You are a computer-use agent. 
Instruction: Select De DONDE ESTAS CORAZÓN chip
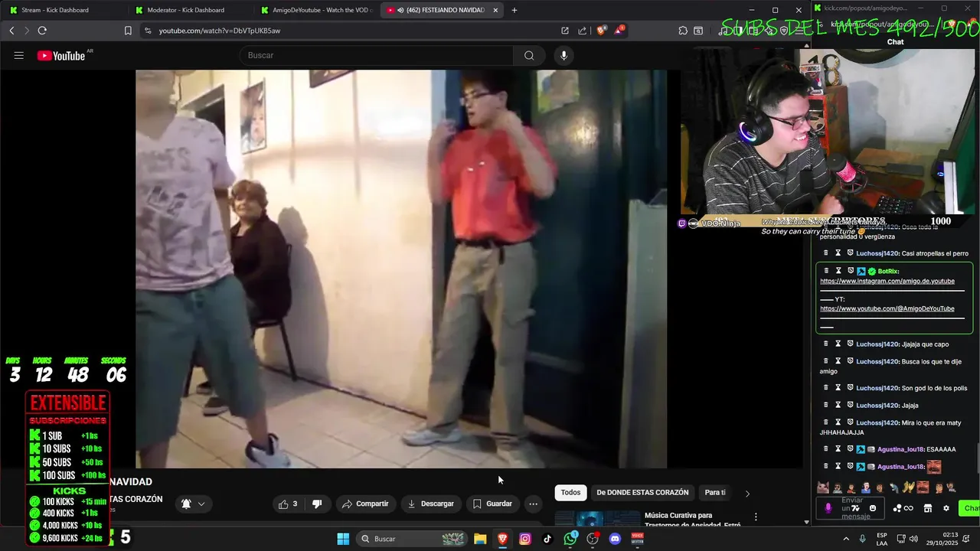pos(642,493)
